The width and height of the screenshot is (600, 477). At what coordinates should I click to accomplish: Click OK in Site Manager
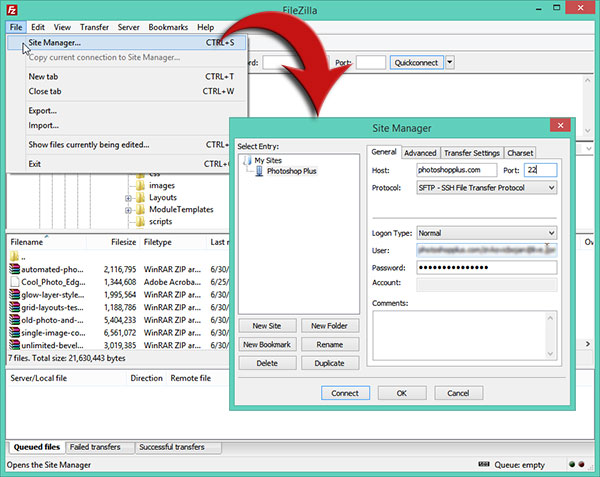tap(402, 393)
